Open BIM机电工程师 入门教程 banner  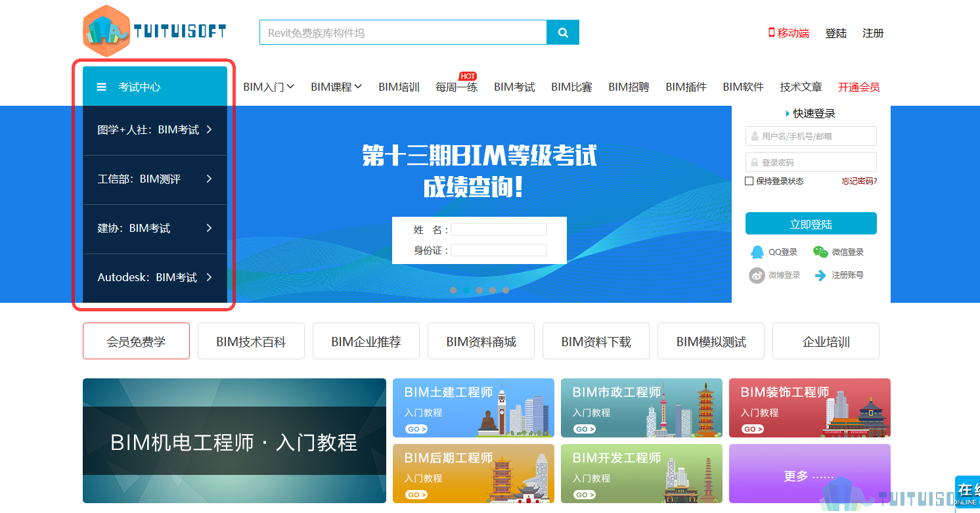click(234, 441)
